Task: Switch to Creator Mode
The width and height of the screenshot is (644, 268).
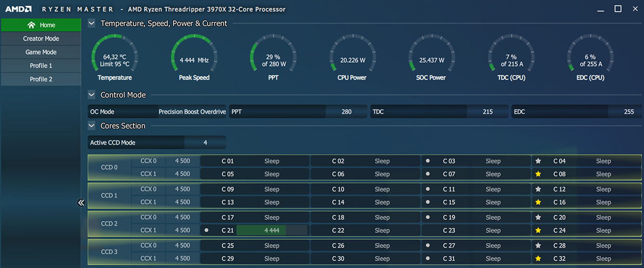Action: click(41, 38)
